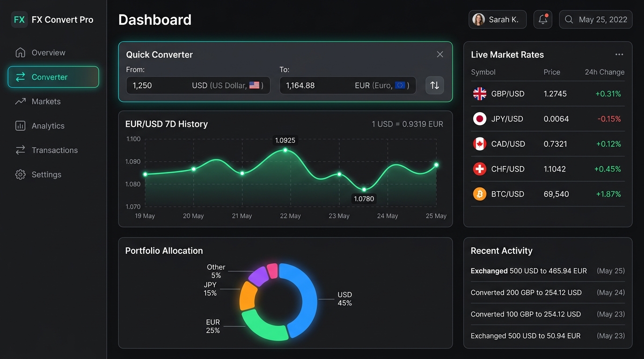Click the blue USD donut segment
Image resolution: width=644 pixels, height=359 pixels.
(305, 299)
